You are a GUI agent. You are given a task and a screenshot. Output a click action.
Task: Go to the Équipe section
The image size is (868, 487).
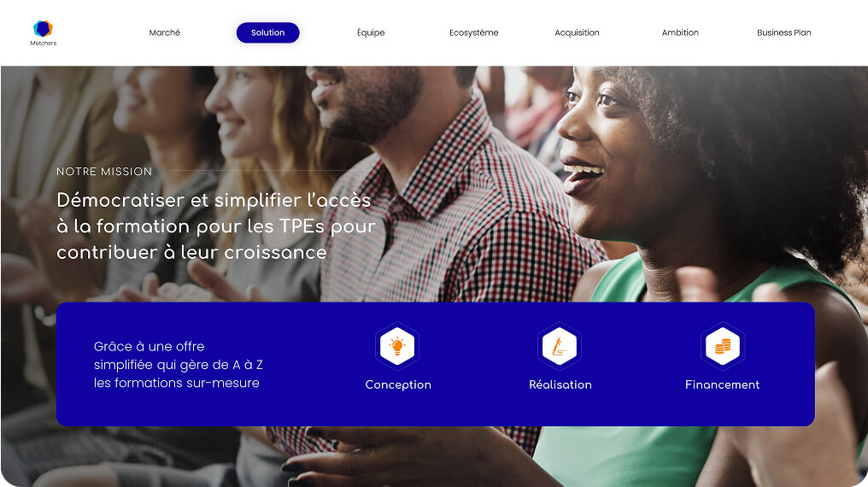tap(371, 32)
